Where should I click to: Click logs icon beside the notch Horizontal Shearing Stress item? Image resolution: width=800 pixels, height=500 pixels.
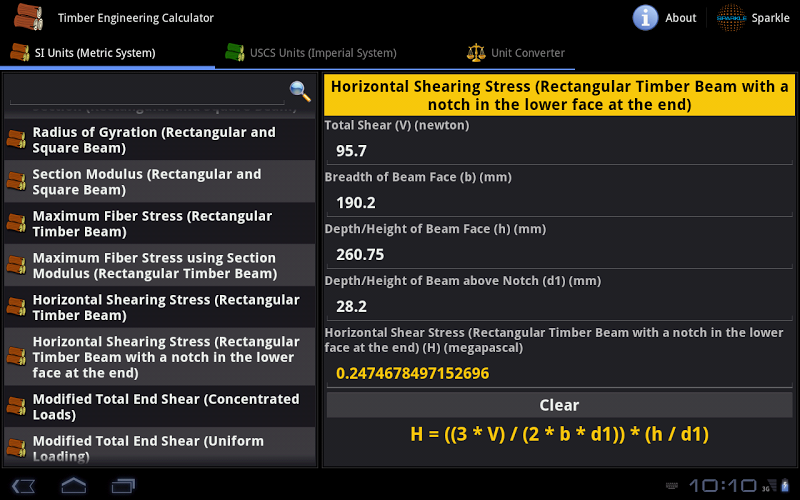tap(16, 356)
